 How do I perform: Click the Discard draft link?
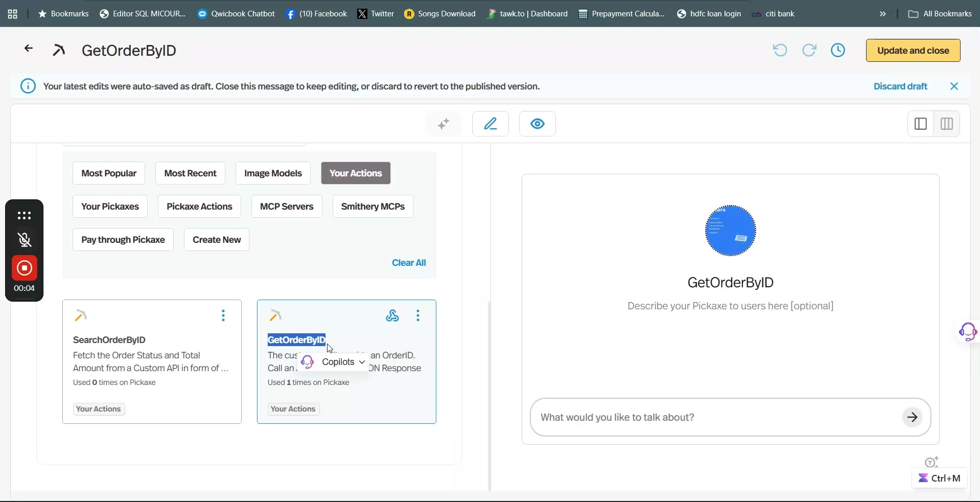pyautogui.click(x=900, y=86)
